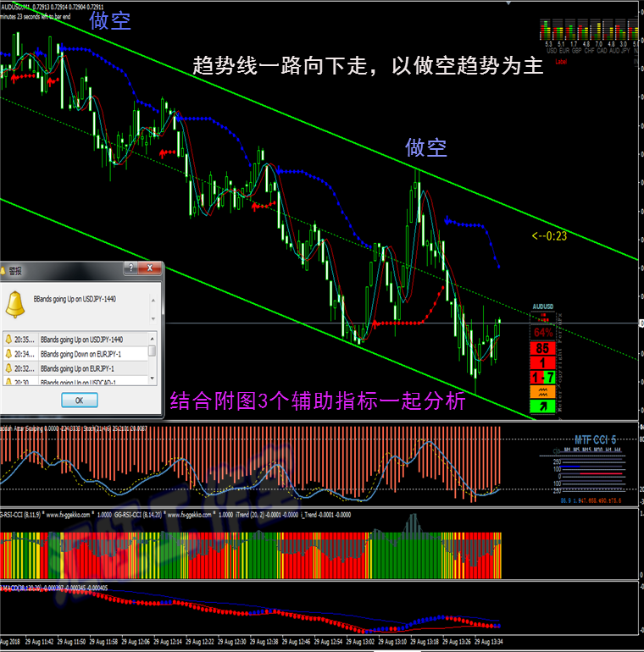Click the red '1' meter box

[x=543, y=362]
